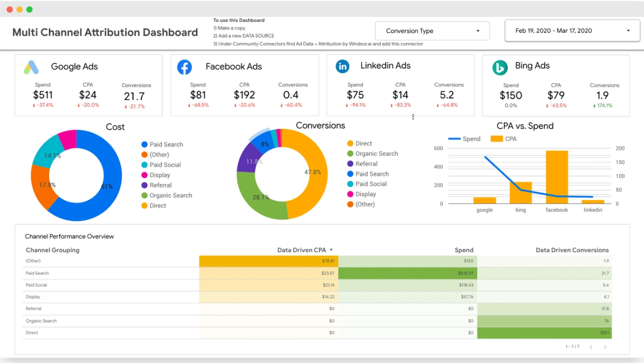The width and height of the screenshot is (644, 363).
Task: Click Facebook Ads $192 CPA value
Action: pyautogui.click(x=244, y=95)
